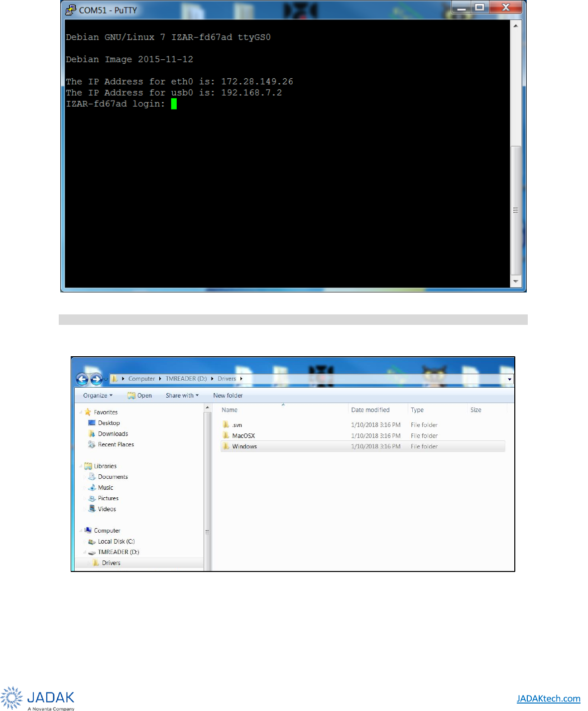Click the JADAK logo in the footer

point(38,699)
